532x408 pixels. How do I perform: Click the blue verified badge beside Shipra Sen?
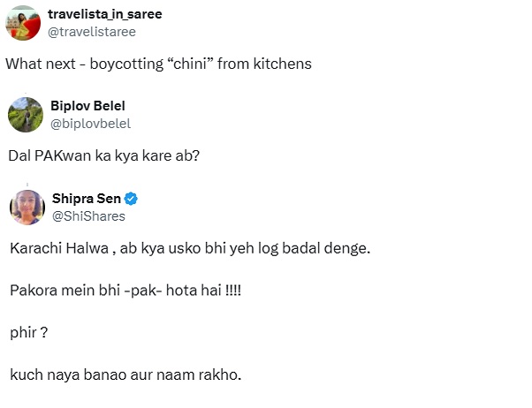[x=130, y=198]
